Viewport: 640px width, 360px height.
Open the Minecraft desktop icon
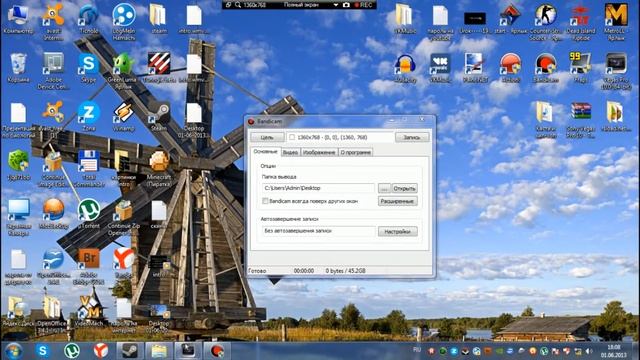(159, 168)
